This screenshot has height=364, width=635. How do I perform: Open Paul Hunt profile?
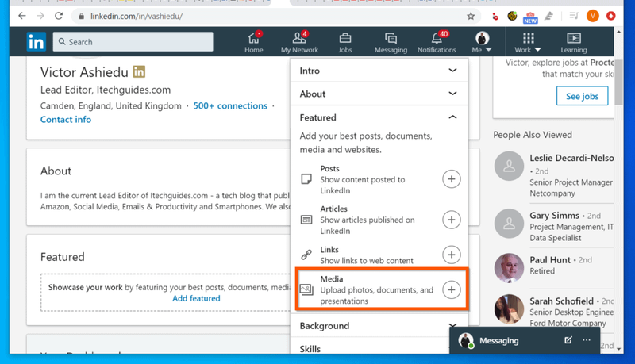[550, 259]
